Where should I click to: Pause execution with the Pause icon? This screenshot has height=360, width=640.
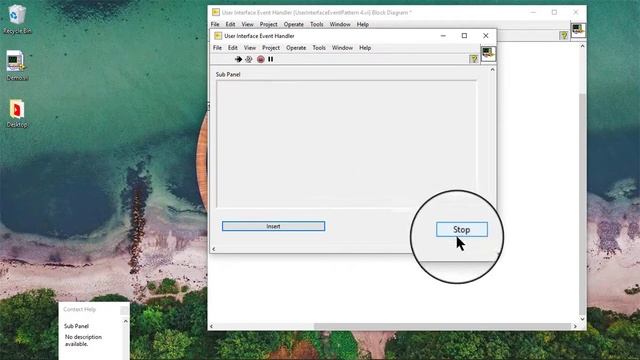point(271,59)
